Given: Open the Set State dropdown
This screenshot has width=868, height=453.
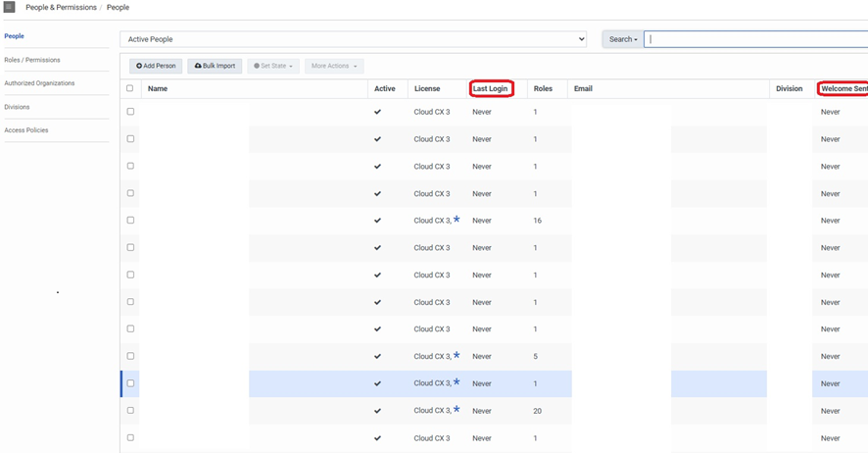Looking at the screenshot, I should point(273,66).
